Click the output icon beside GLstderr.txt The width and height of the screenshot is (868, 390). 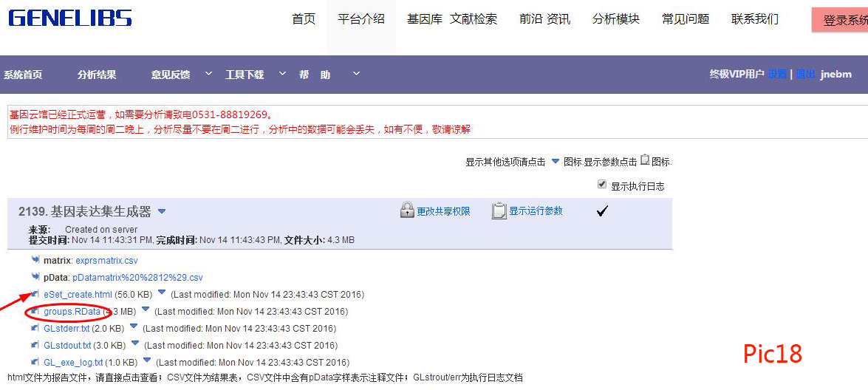tap(35, 328)
